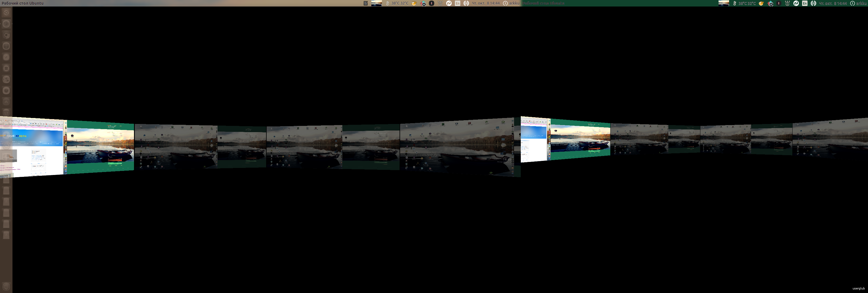The image size is (868, 293).
Task: Open the clock calendar on left monitor's panel
Action: pyautogui.click(x=486, y=3)
